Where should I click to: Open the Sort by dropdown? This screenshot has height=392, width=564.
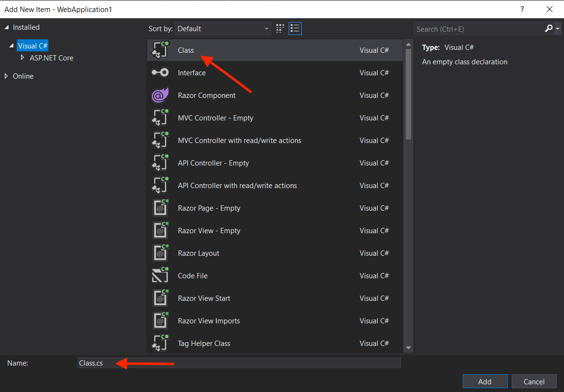click(223, 28)
